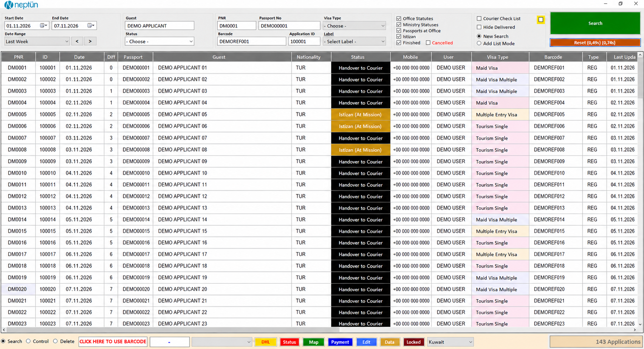The image size is (644, 349).
Task: Enable Courier Check List checkbox
Action: [x=479, y=18]
